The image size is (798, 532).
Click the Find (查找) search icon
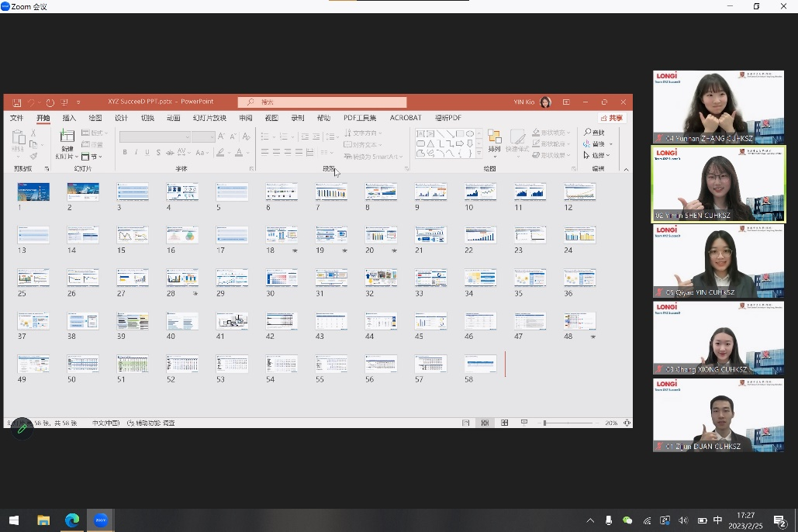[x=589, y=133]
